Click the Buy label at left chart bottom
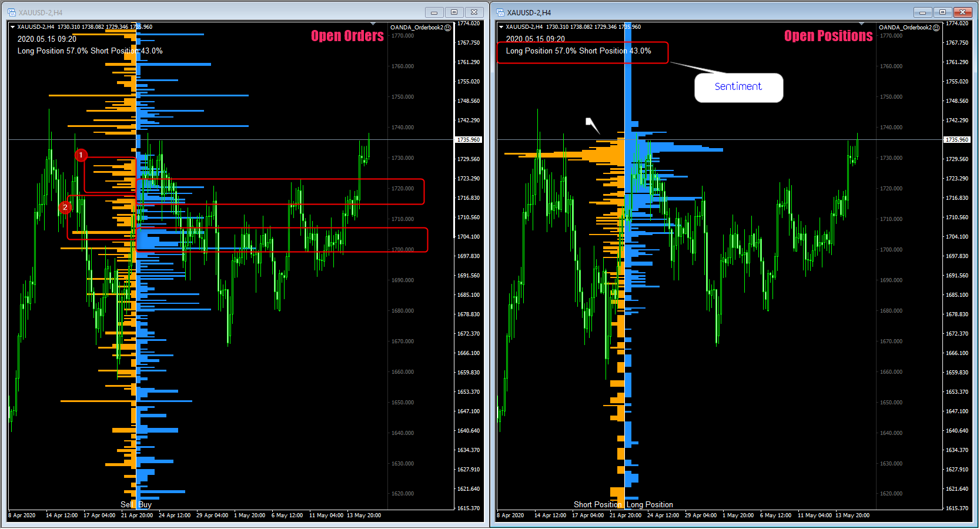Viewport: 980px width, 529px height. pyautogui.click(x=145, y=505)
